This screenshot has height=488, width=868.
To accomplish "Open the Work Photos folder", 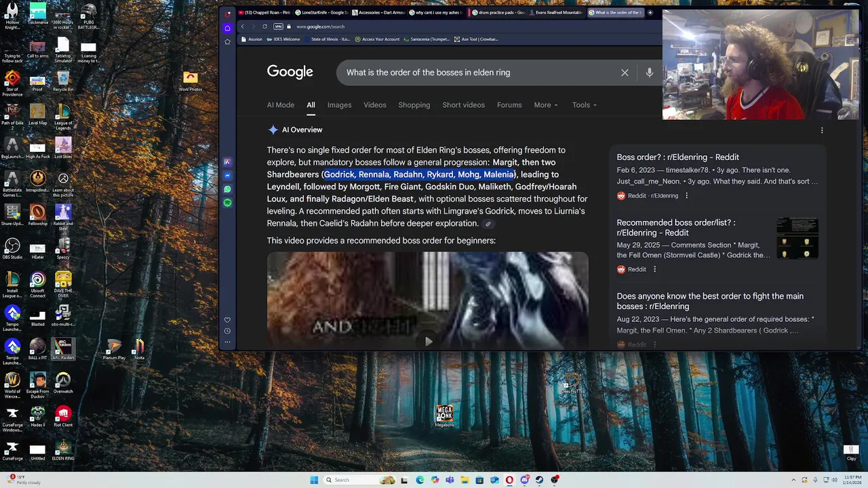I will coord(191,81).
